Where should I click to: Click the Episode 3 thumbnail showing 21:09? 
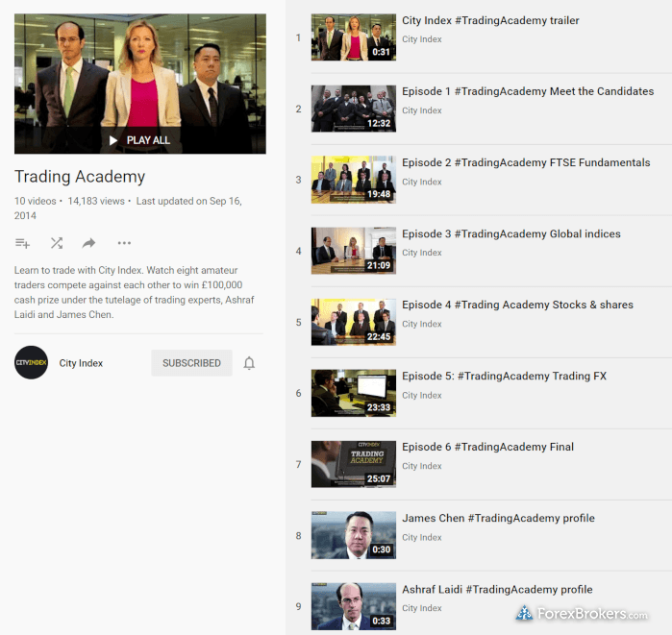[354, 251]
